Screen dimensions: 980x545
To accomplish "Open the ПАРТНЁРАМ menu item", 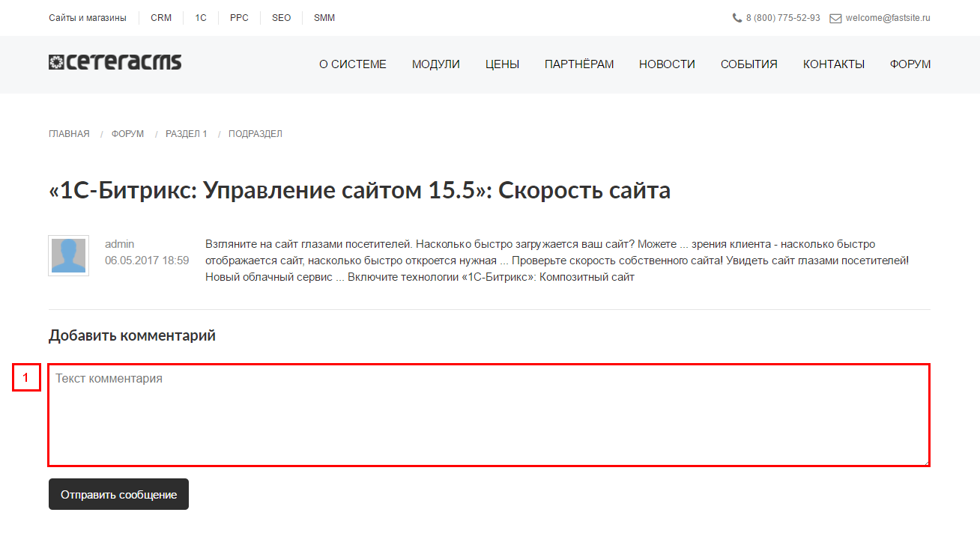I will point(579,64).
